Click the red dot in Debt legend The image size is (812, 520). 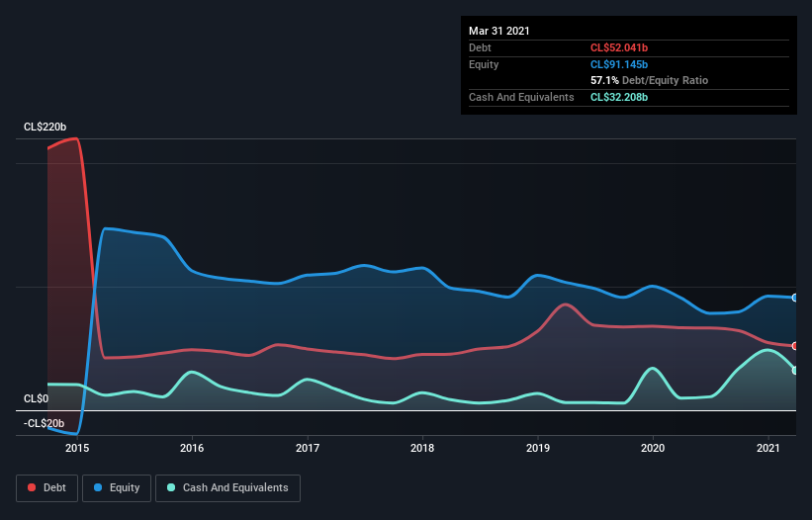[x=32, y=487]
